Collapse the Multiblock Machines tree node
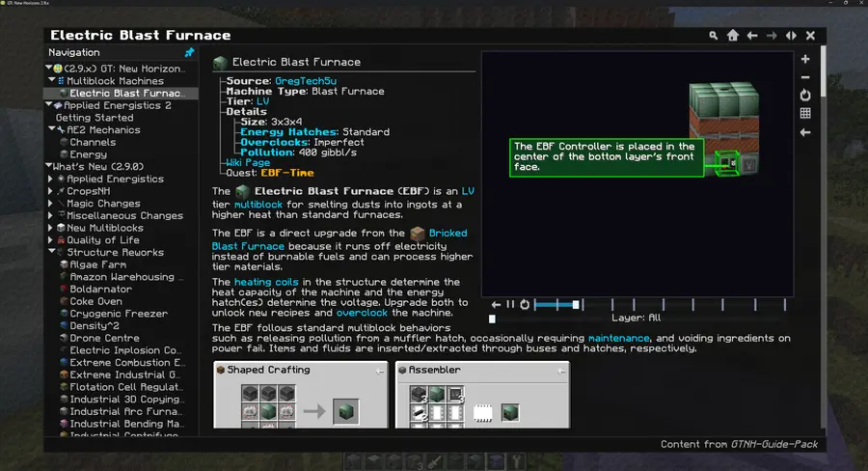 click(52, 80)
